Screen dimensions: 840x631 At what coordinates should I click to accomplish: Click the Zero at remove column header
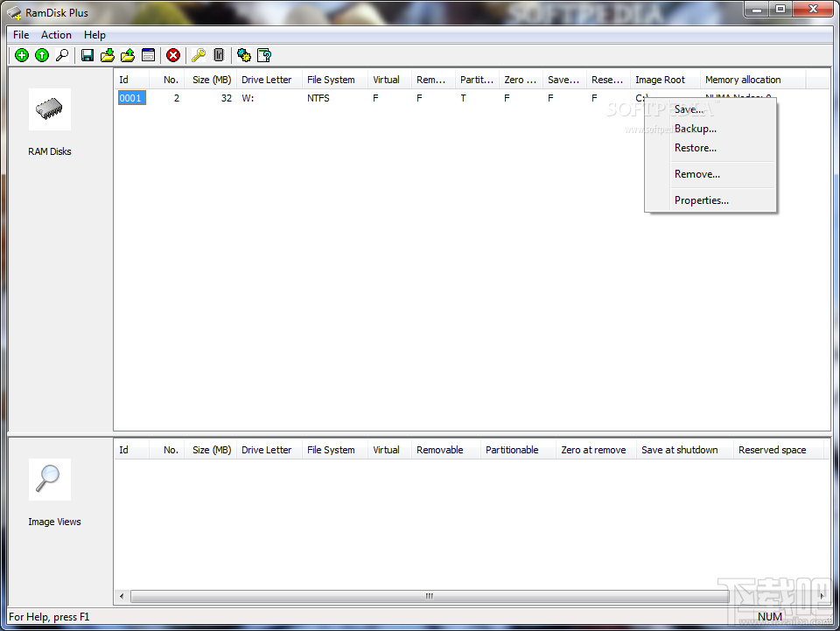596,450
